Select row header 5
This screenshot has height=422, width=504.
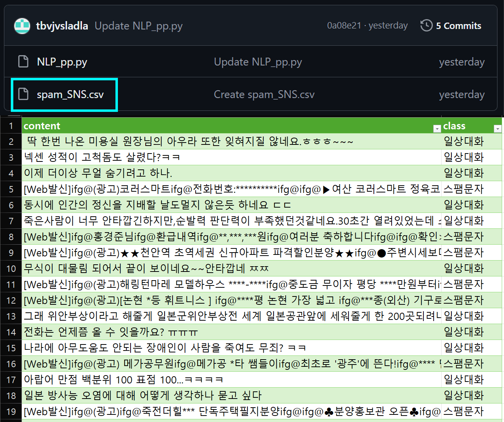coord(11,189)
